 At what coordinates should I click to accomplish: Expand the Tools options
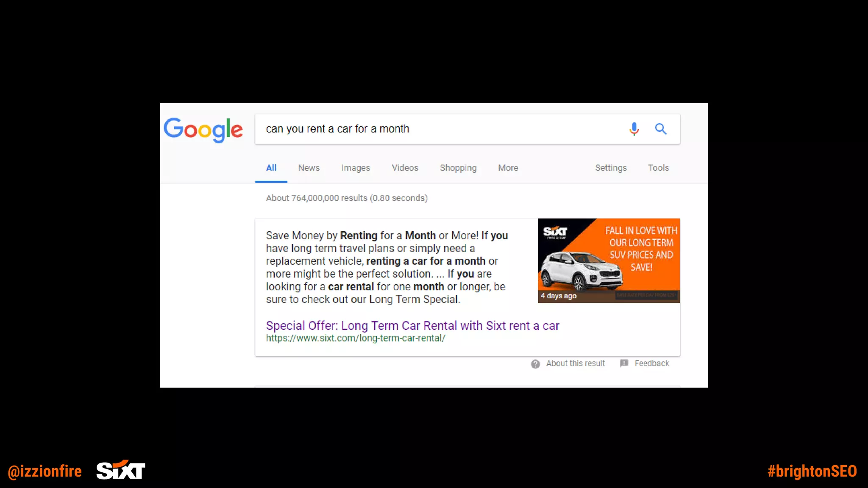pos(658,168)
